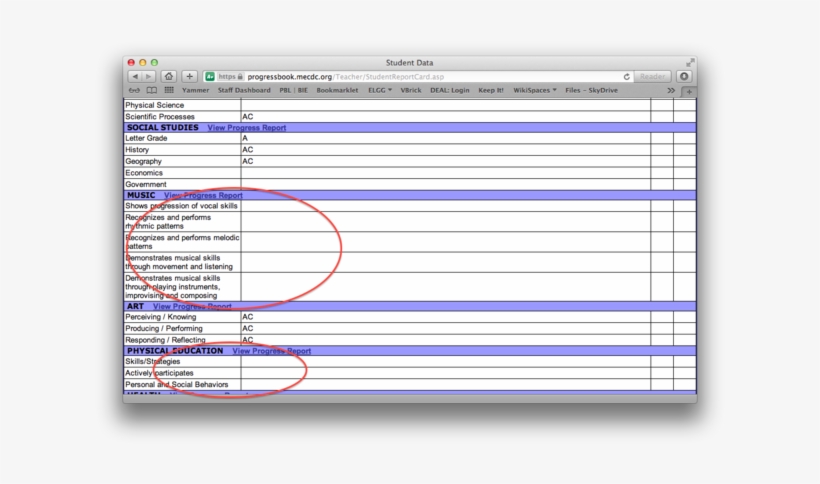
Task: Click the Skills/Strategies row label
Action: click(153, 361)
